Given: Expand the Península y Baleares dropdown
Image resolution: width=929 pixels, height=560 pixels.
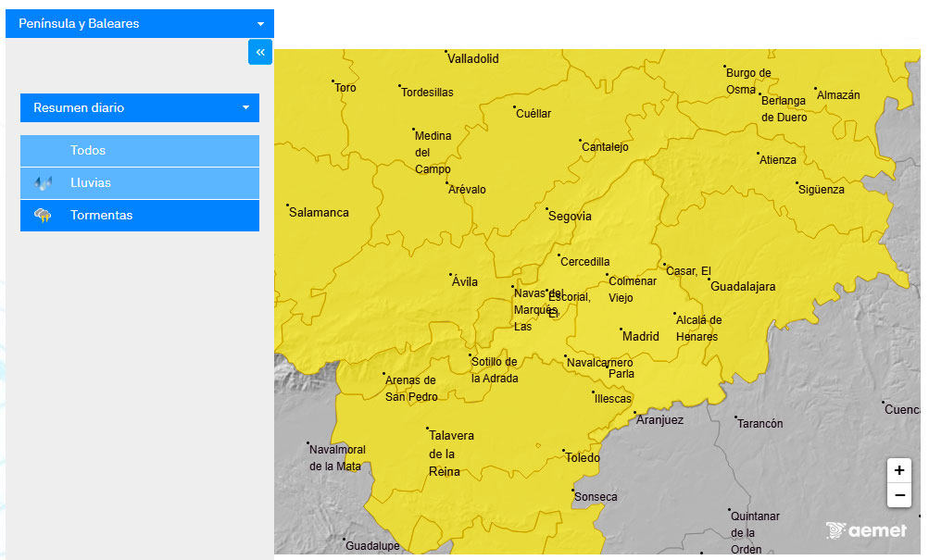Looking at the screenshot, I should (140, 24).
